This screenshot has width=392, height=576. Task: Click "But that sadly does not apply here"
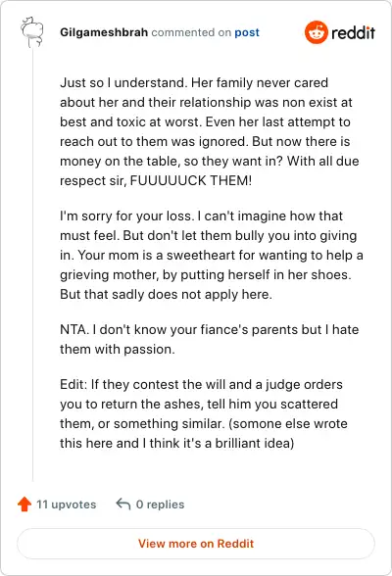[x=166, y=294]
